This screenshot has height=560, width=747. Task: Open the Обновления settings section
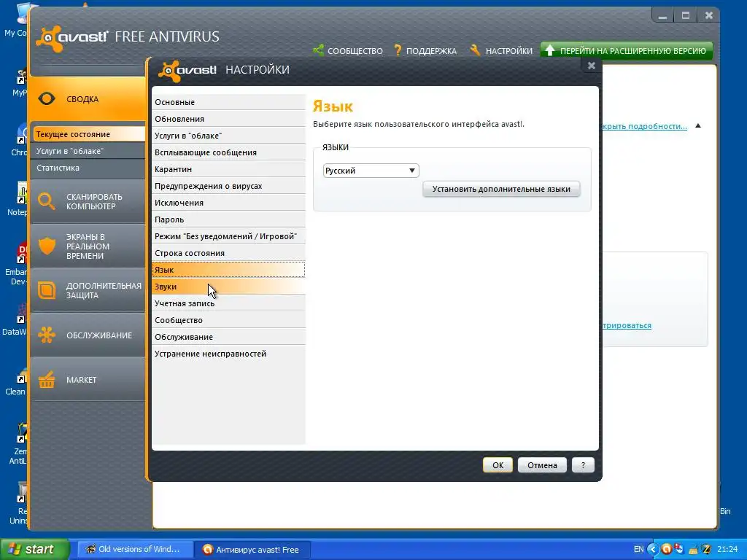point(228,119)
